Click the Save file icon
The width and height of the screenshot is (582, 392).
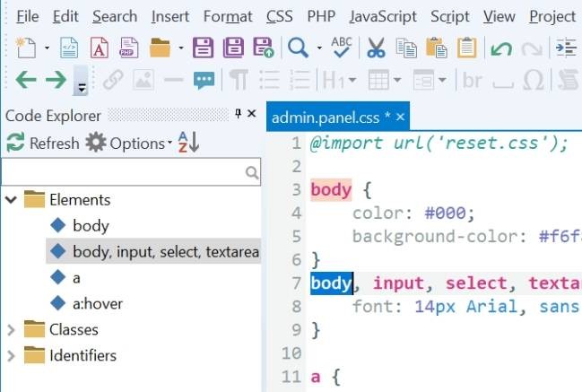204,48
